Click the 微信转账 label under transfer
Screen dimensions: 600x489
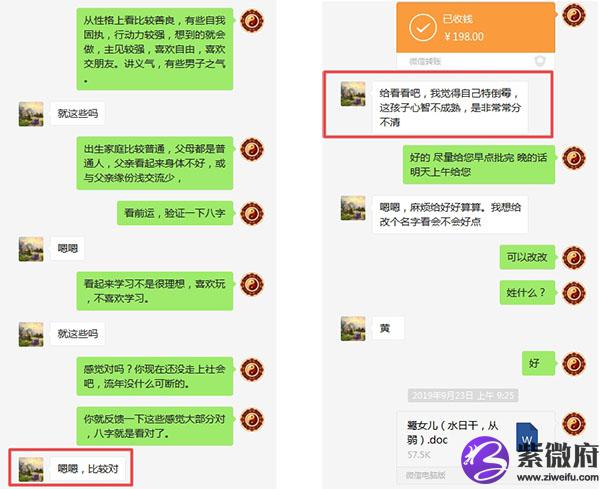425,61
